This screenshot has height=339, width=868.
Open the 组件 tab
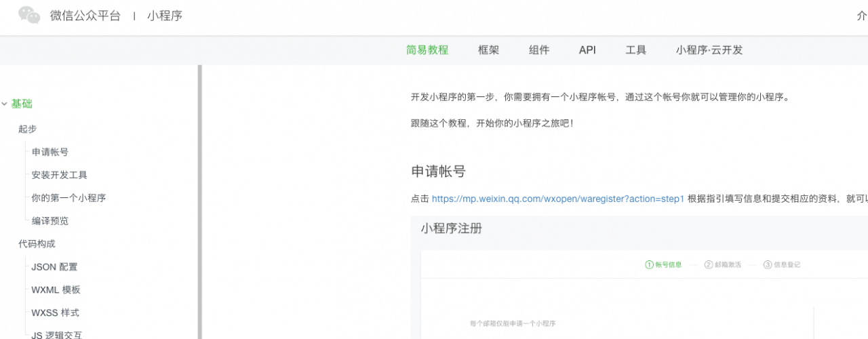coord(539,50)
